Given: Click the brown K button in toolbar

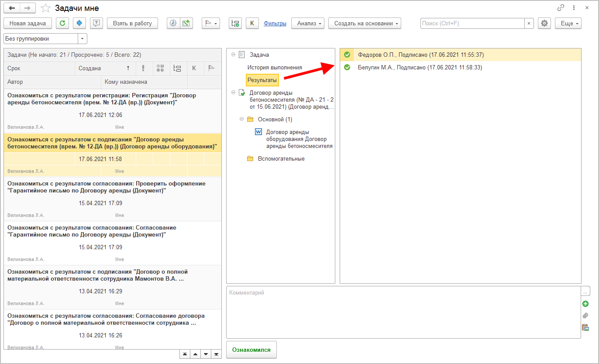Looking at the screenshot, I should 252,24.
